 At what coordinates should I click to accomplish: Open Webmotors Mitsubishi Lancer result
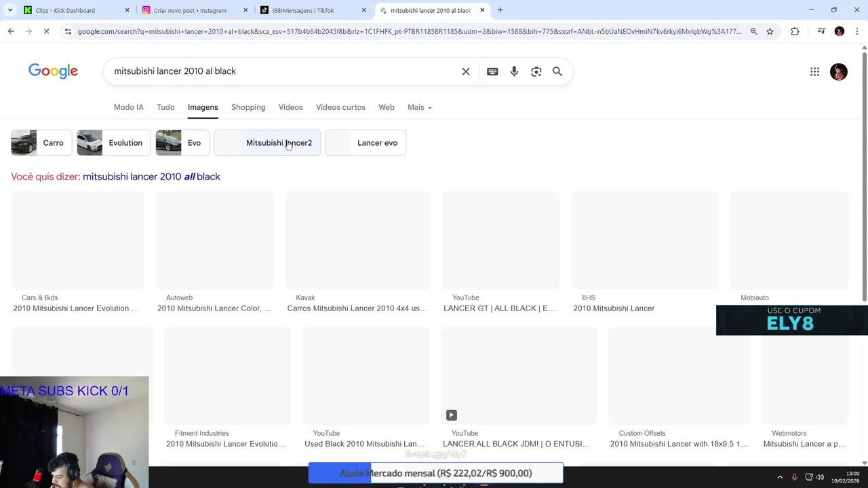[x=805, y=388]
